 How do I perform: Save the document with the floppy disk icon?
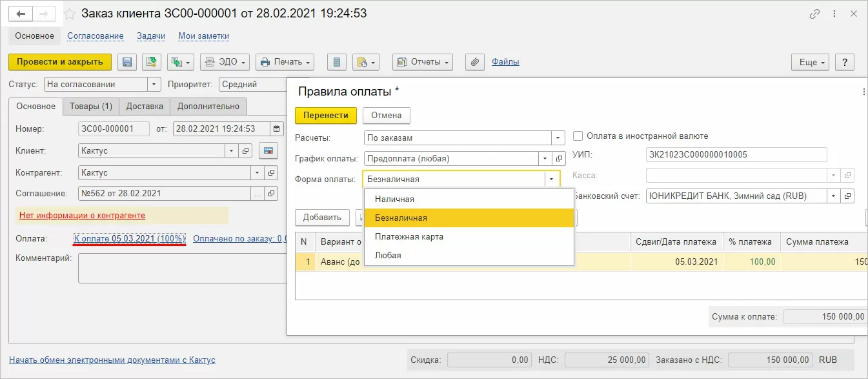tap(127, 62)
